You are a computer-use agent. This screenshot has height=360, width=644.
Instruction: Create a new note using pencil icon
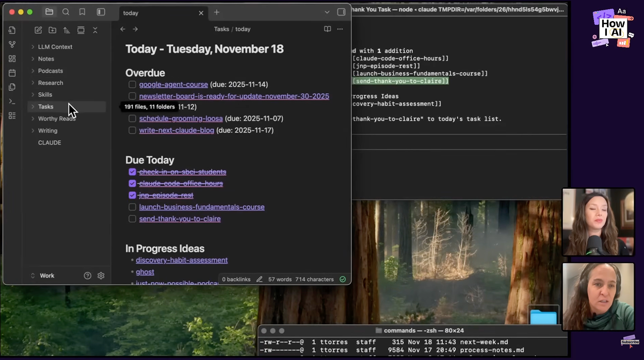pyautogui.click(x=38, y=30)
